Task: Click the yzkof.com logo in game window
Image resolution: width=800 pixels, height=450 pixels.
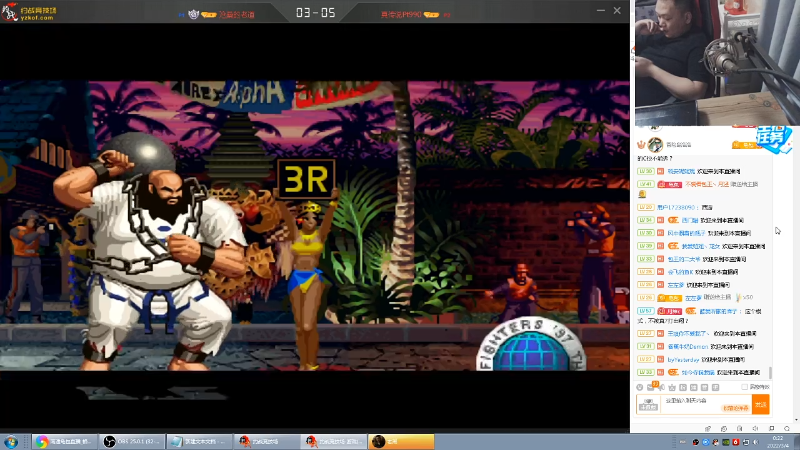Action: click(x=29, y=12)
